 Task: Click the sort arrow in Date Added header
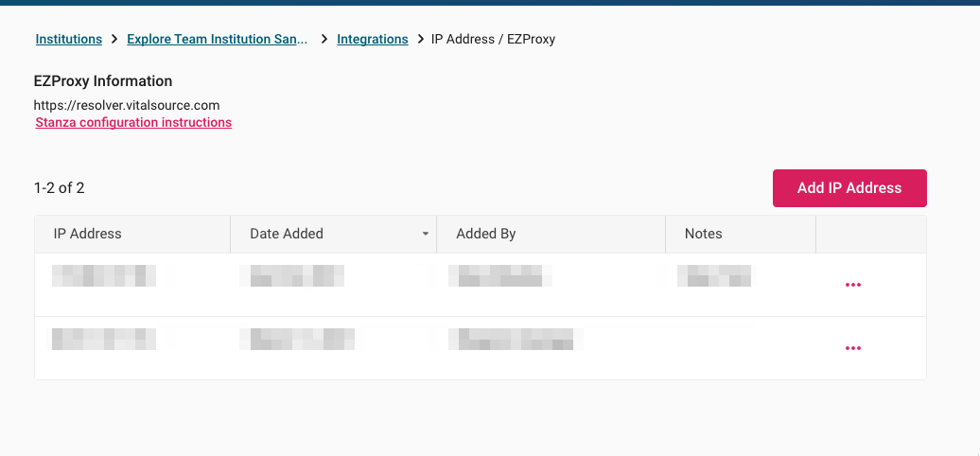point(426,235)
